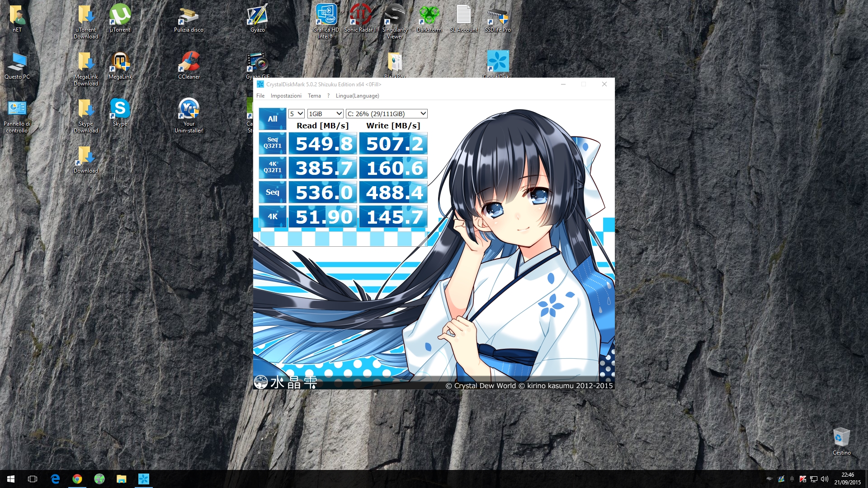Open the Tema menu
This screenshot has width=868, height=488.
pos(314,96)
